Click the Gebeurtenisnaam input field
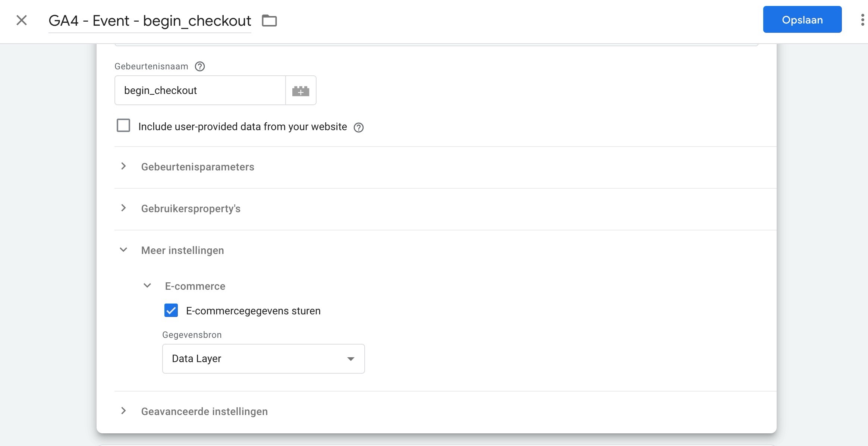Screen dimensions: 868x446 click(x=200, y=91)
